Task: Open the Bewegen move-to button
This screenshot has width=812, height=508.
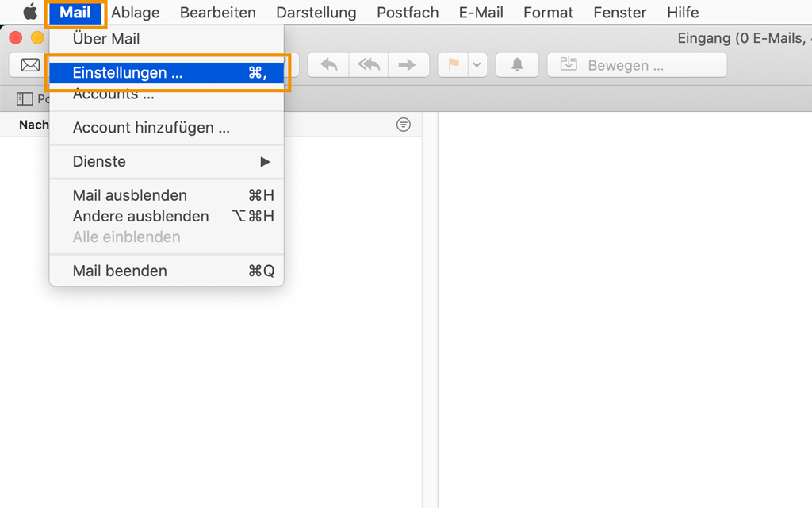Action: pyautogui.click(x=637, y=65)
